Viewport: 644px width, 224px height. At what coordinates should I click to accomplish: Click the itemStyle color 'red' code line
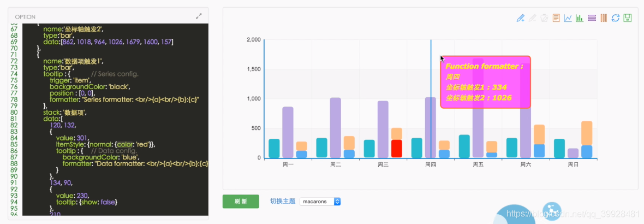(x=106, y=144)
